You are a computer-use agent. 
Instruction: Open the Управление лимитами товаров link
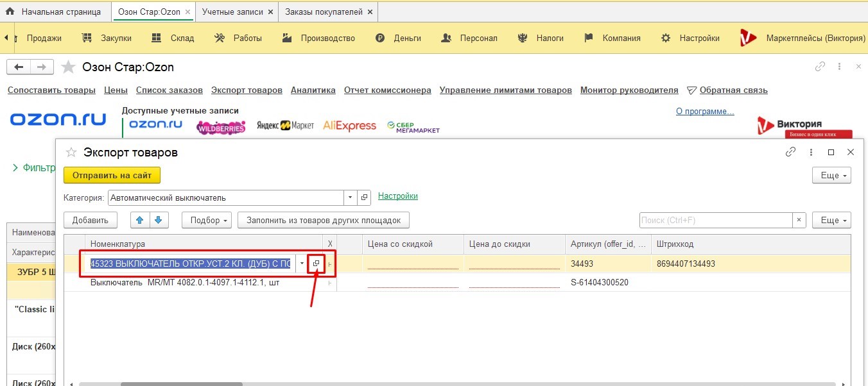coord(506,90)
